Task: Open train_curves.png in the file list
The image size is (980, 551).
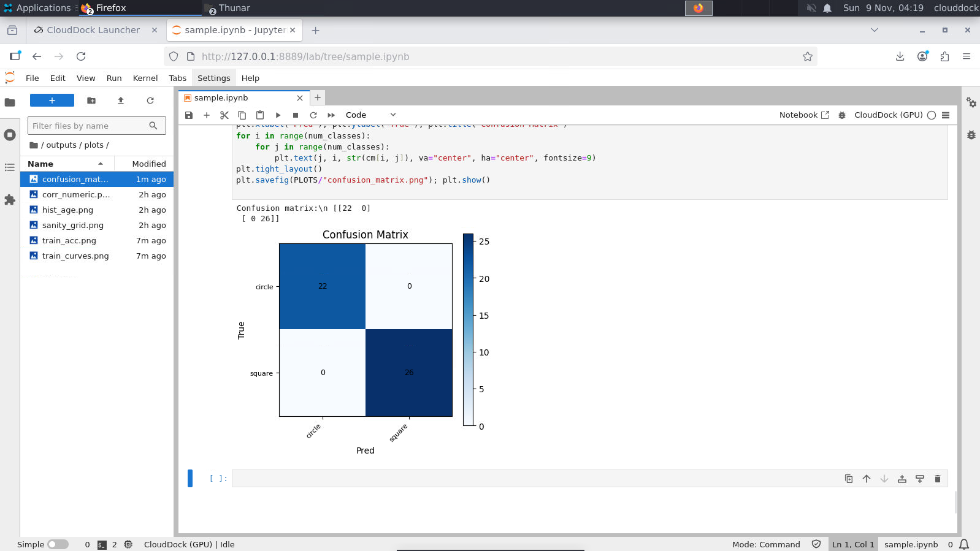Action: click(75, 256)
